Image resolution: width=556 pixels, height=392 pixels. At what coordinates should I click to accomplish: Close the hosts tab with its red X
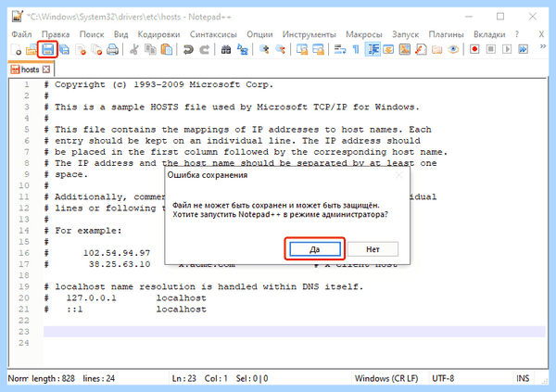click(x=46, y=70)
